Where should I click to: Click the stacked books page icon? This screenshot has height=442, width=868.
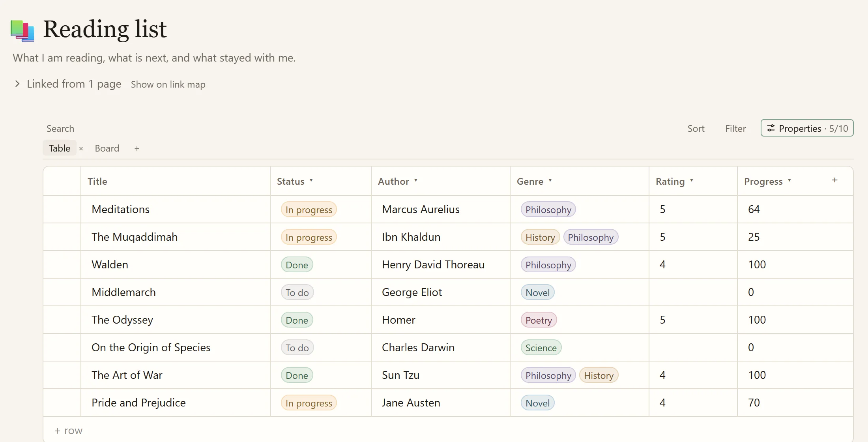(22, 30)
